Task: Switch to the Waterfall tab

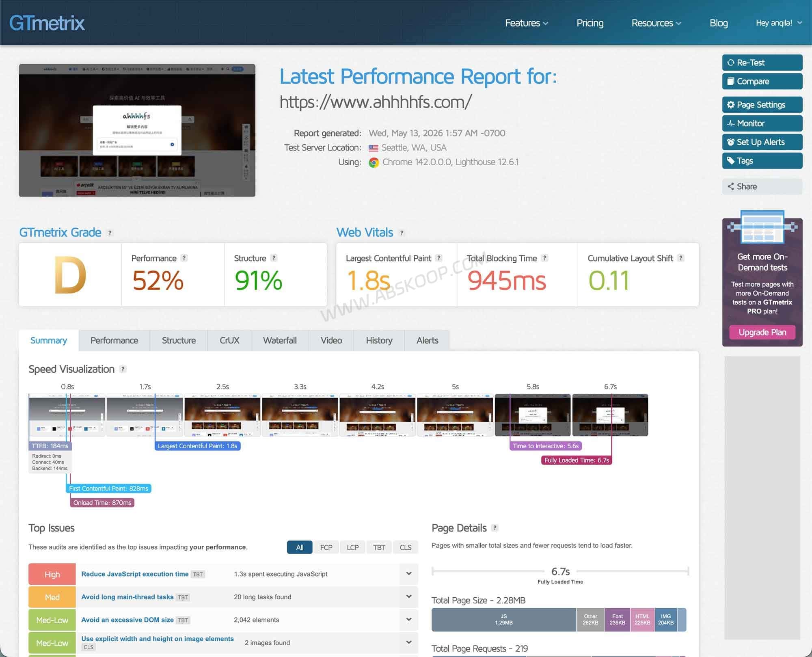Action: 280,340
